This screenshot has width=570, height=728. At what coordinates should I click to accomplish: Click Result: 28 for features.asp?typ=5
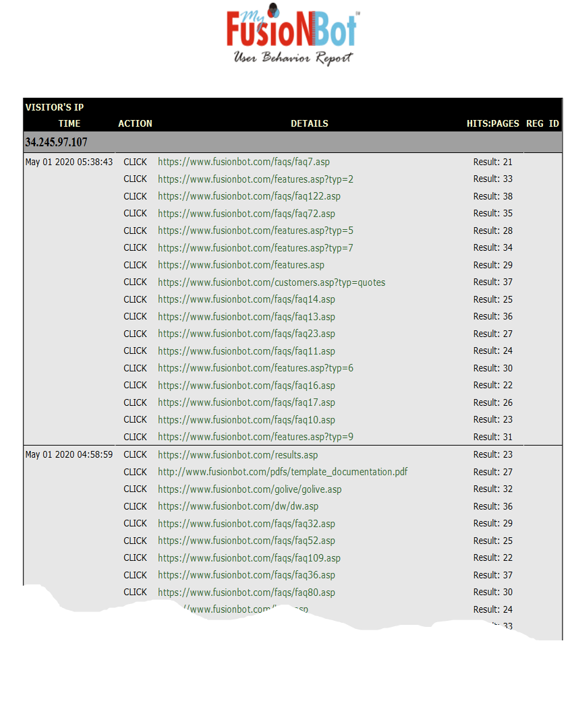(x=493, y=231)
